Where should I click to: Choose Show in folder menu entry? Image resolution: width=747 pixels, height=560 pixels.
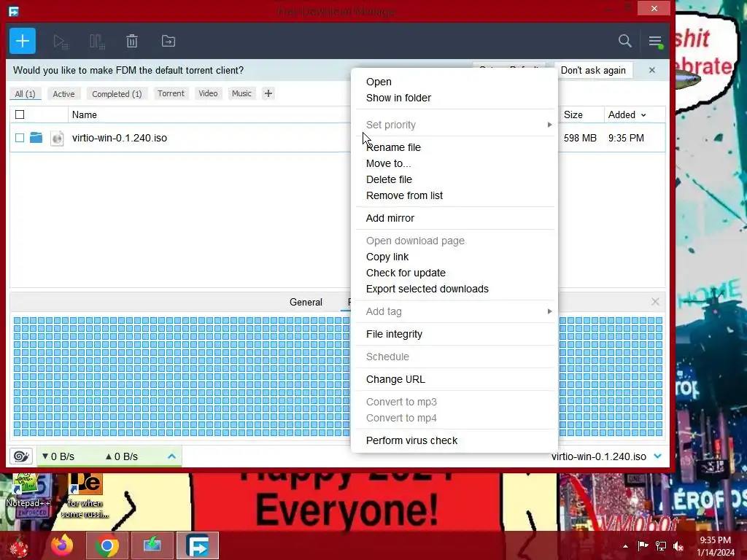click(x=398, y=98)
